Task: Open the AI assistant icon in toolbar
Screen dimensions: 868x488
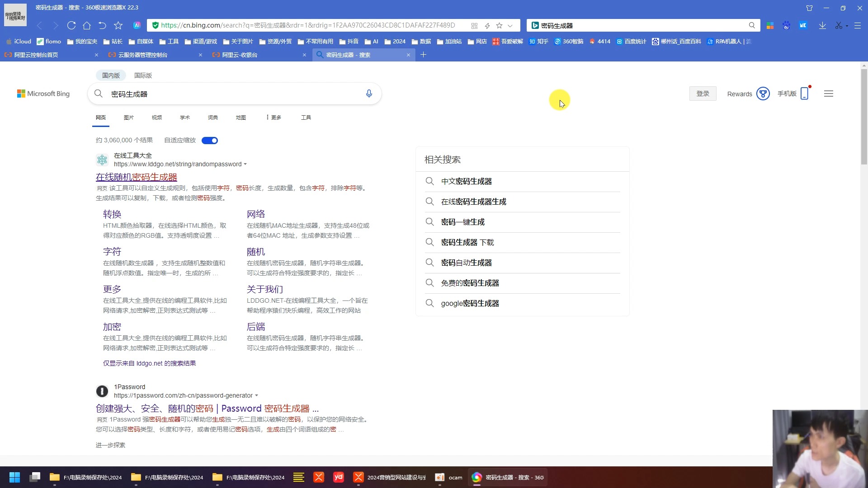Action: (x=137, y=25)
